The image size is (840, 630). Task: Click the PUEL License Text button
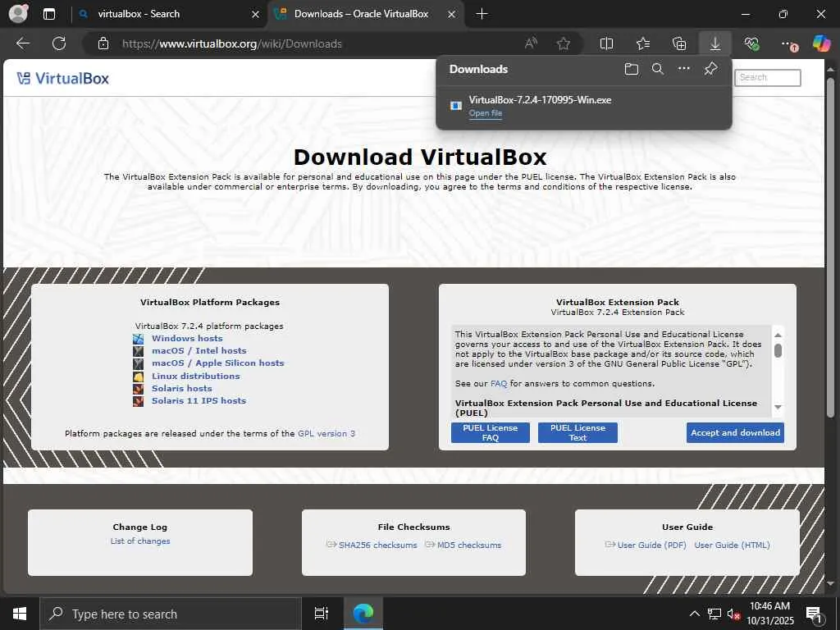(x=577, y=432)
